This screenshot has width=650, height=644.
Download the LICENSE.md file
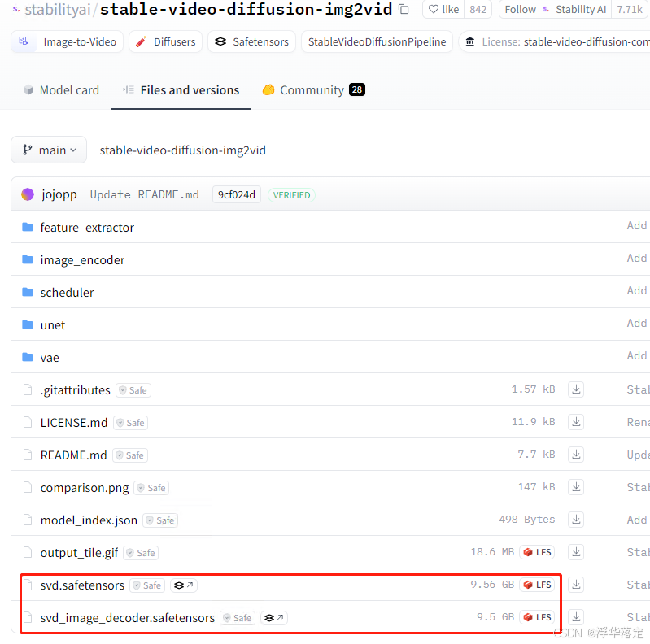pyautogui.click(x=576, y=422)
